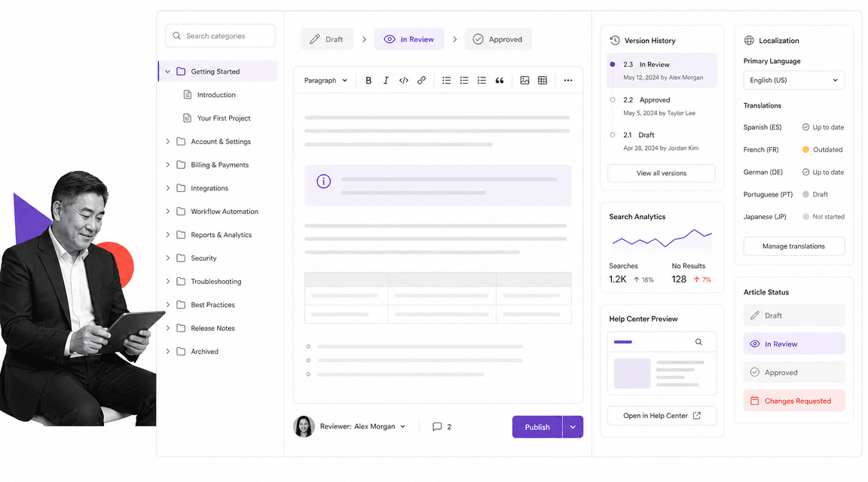Open the Reviewer Alex Morgan dropdown

click(362, 427)
